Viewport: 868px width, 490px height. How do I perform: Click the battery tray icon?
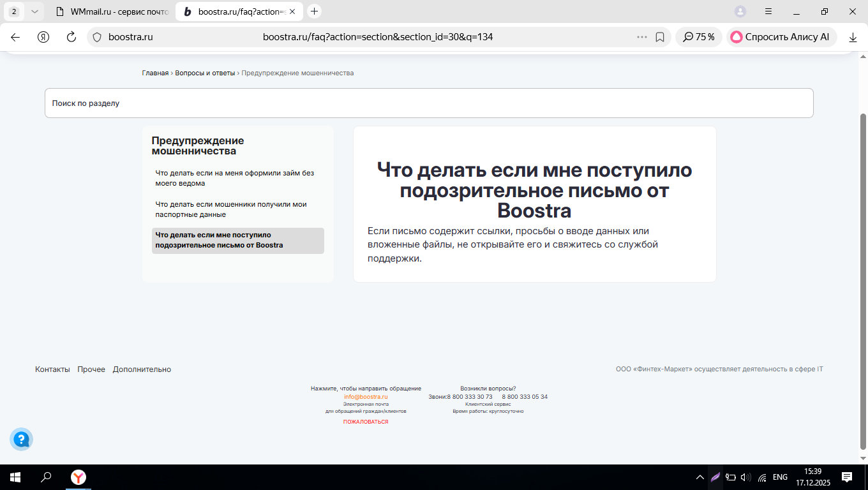(731, 477)
